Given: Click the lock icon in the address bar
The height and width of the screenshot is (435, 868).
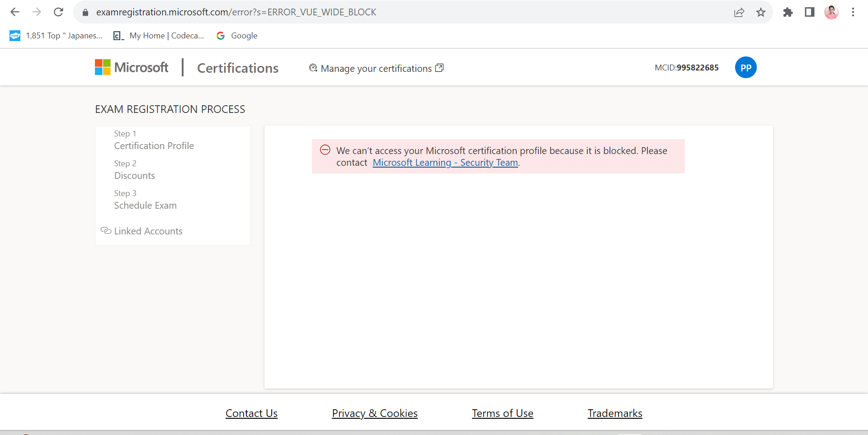Looking at the screenshot, I should 85,12.
